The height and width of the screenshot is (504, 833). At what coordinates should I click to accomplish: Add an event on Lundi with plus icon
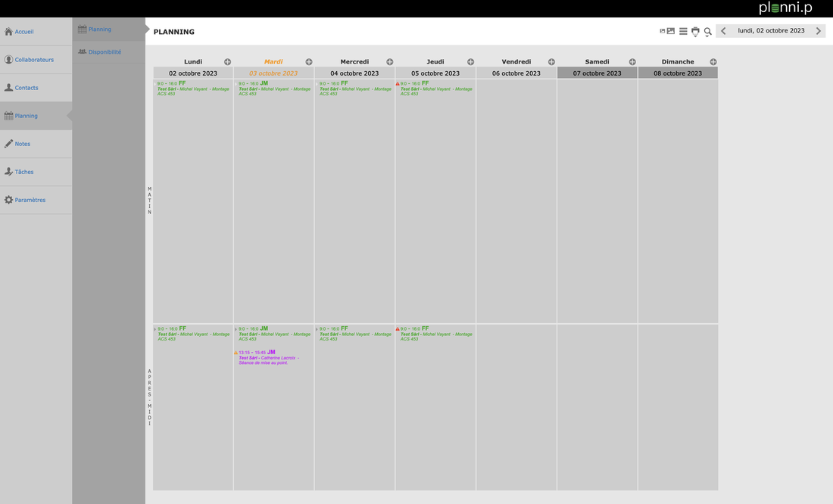tap(227, 62)
